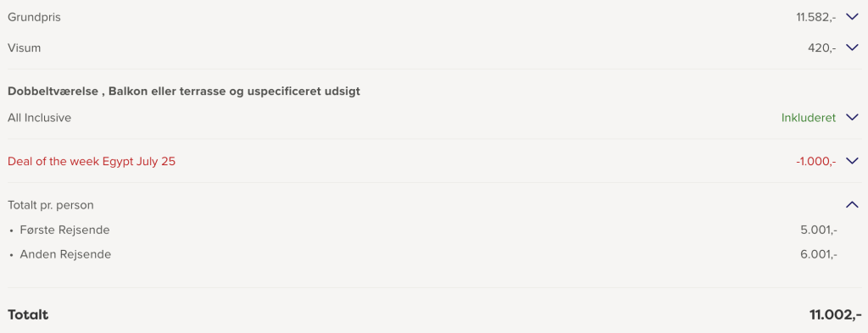Click the 5.001,- traveler price
This screenshot has height=333, width=868.
(x=819, y=230)
